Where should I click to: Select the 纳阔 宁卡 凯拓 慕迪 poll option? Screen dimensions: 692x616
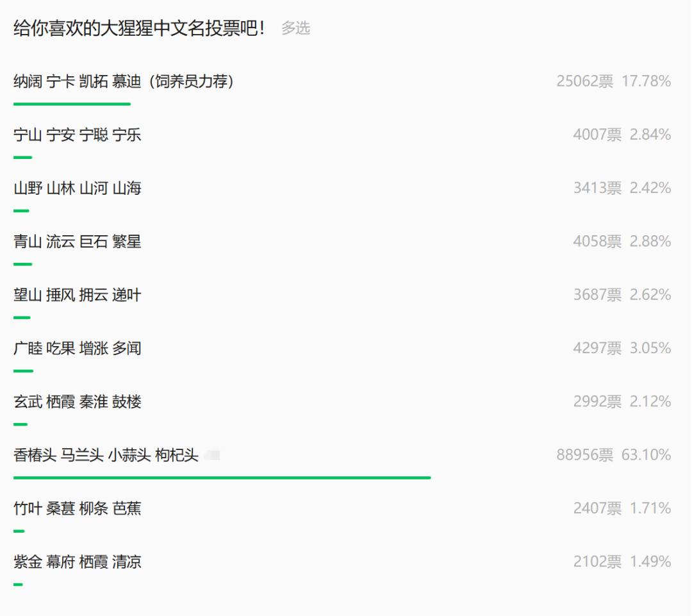123,81
